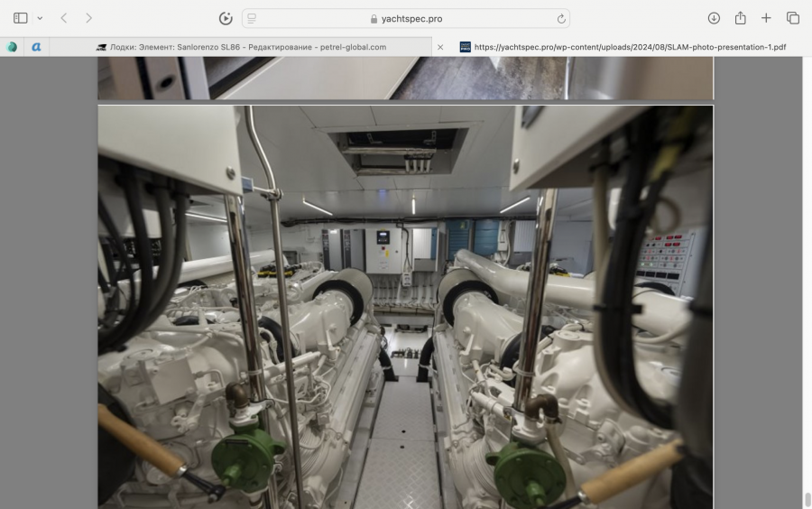812x509 pixels.
Task: Reload the current page
Action: click(x=561, y=18)
